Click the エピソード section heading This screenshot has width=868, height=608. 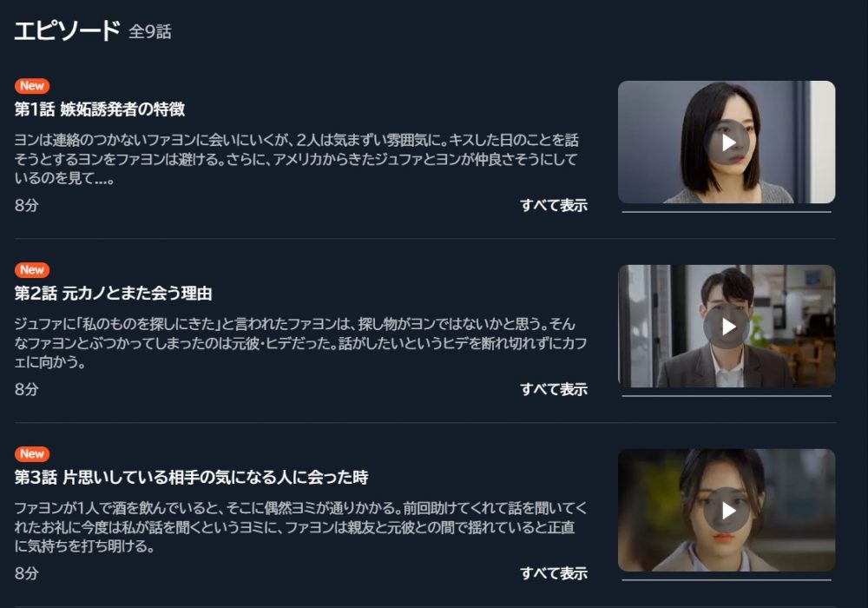tap(67, 30)
